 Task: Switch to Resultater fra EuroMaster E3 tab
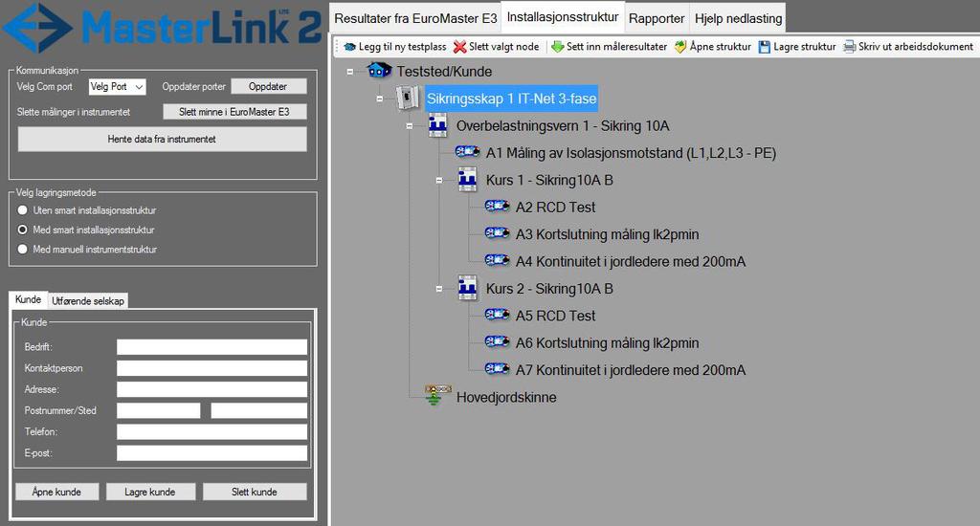[x=415, y=18]
